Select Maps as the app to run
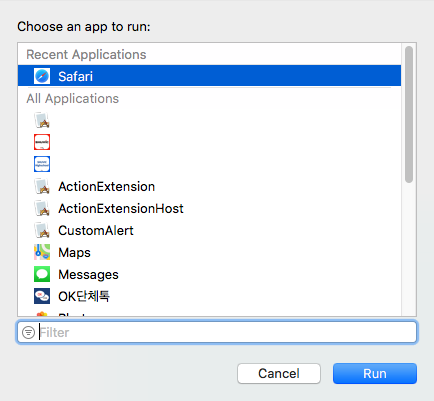This screenshot has height=401, width=434. tap(209, 252)
